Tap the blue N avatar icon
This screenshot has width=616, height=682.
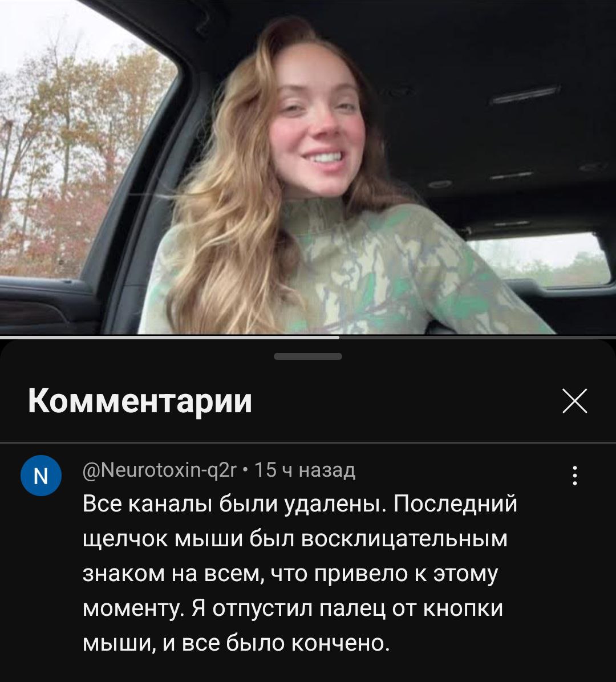41,476
